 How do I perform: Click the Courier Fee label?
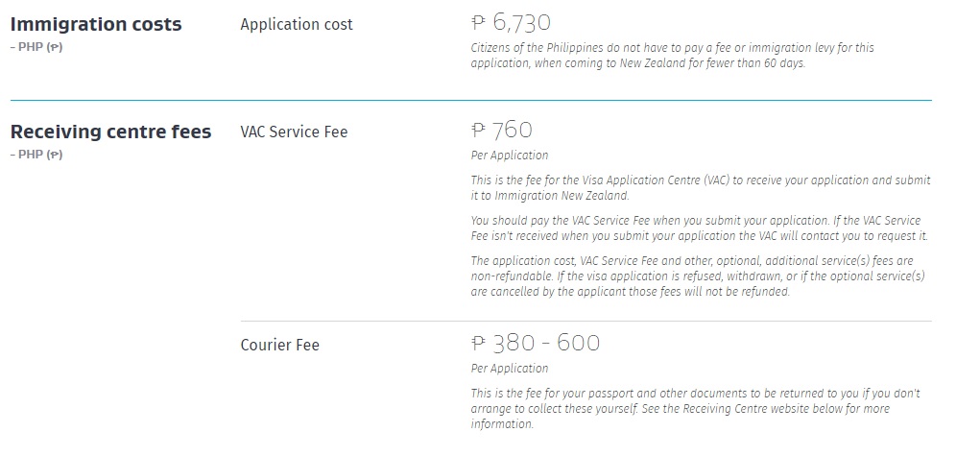point(280,345)
